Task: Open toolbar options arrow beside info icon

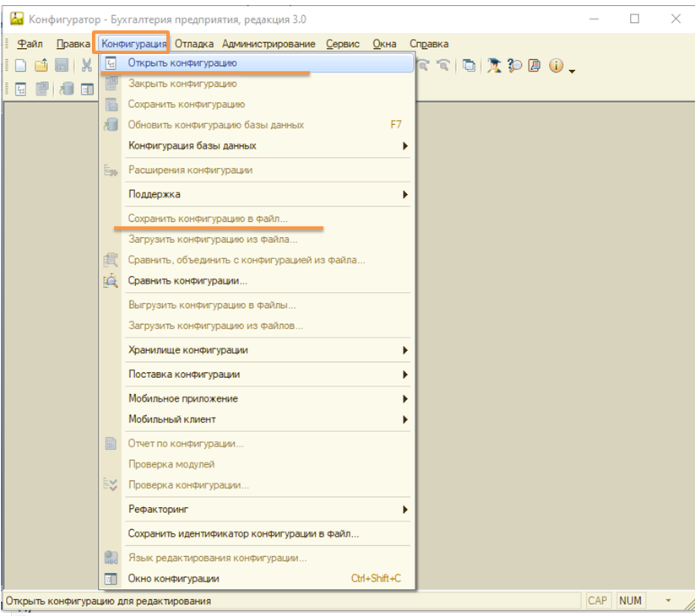Action: (x=572, y=71)
